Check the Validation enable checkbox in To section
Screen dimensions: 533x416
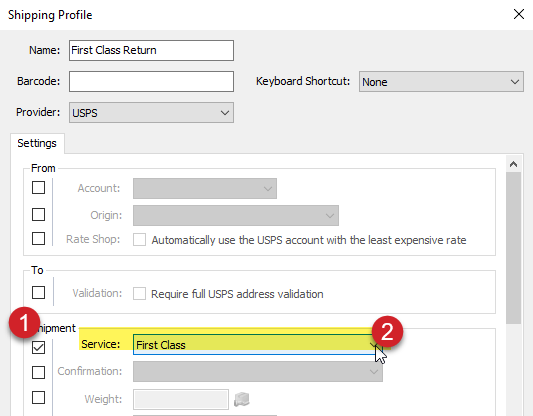[x=38, y=292]
